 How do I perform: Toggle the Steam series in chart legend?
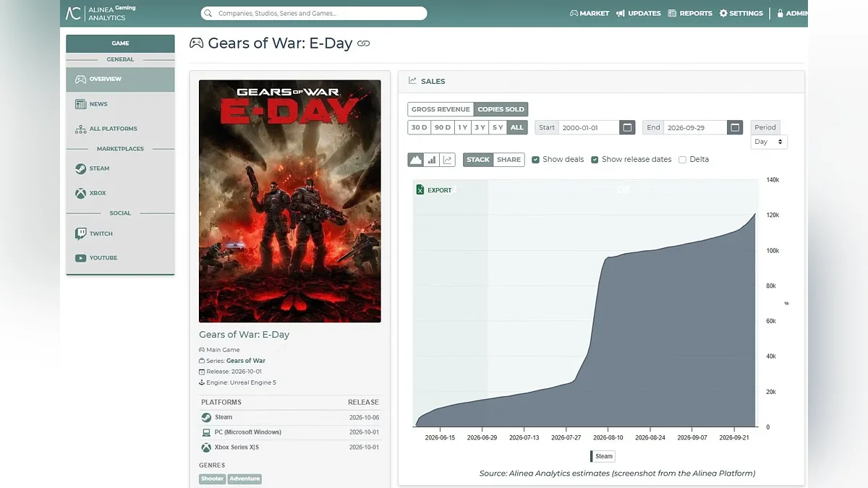pos(603,456)
